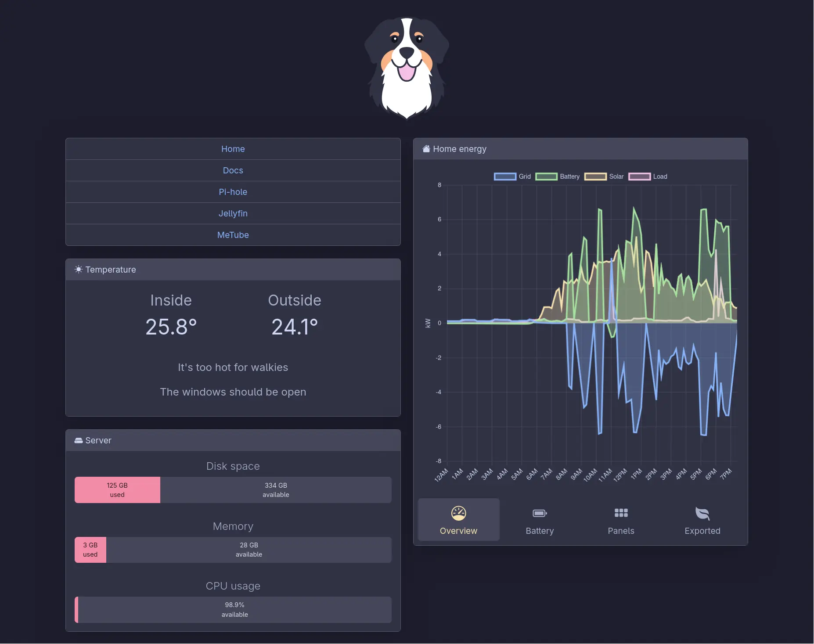Open the Pi-hole link
This screenshot has width=814, height=644.
[x=233, y=192]
